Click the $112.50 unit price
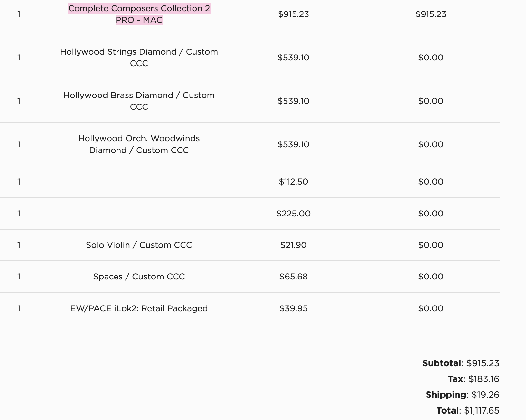 click(294, 182)
